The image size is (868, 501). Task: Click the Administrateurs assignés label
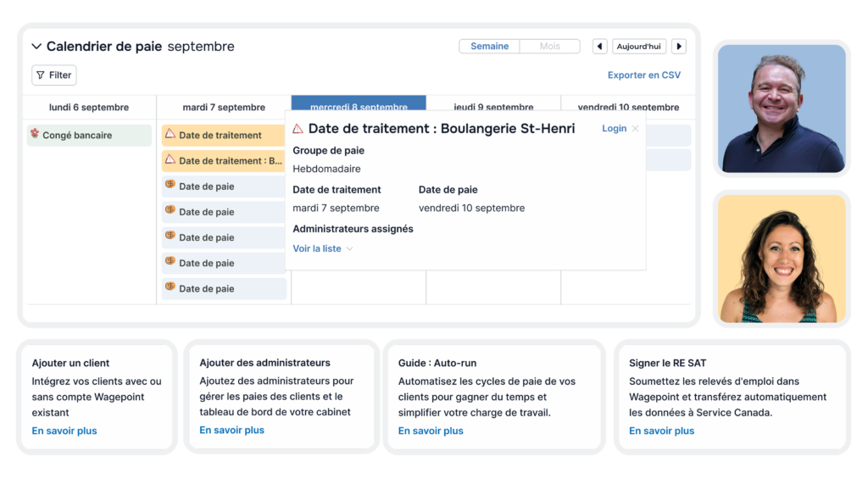[353, 229]
